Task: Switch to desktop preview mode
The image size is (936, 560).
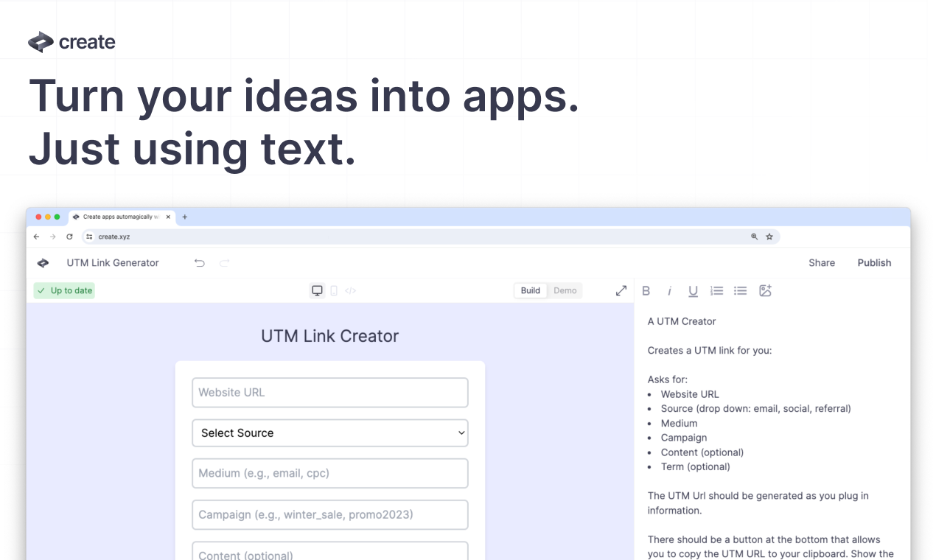Action: click(317, 290)
